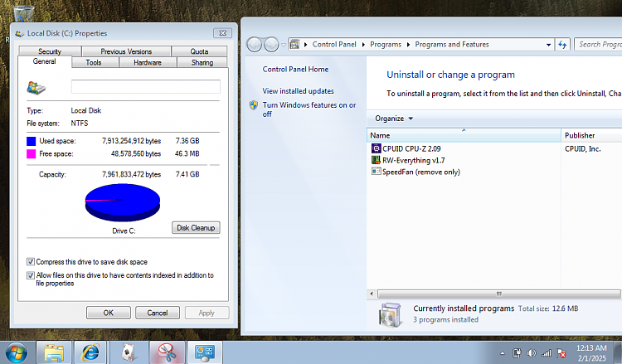The height and width of the screenshot is (364, 622).
Task: Click the Recycle Bin desktop icon
Action: (24, 14)
